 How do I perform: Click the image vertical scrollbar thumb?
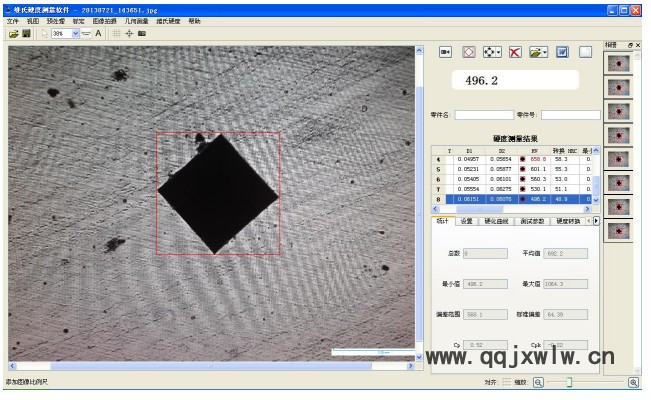[x=419, y=213]
